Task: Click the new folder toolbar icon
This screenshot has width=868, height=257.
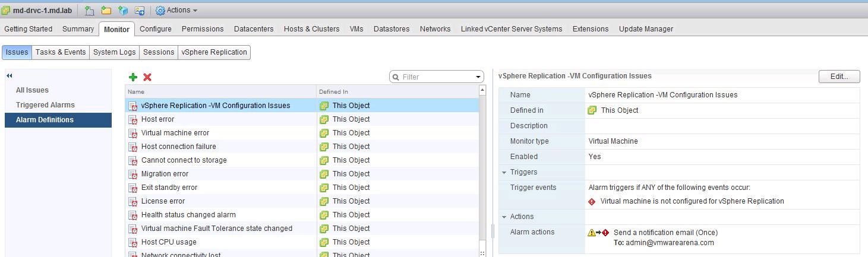Action: pyautogui.click(x=106, y=10)
